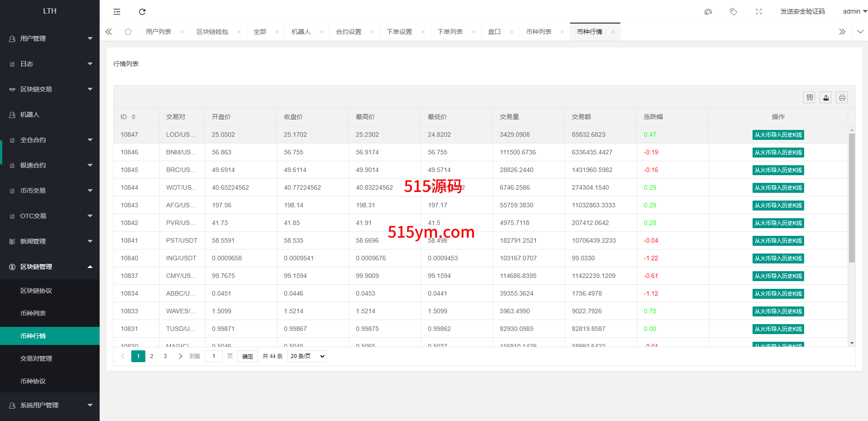Click the page refresh icon
This screenshot has width=868, height=421.
click(142, 12)
